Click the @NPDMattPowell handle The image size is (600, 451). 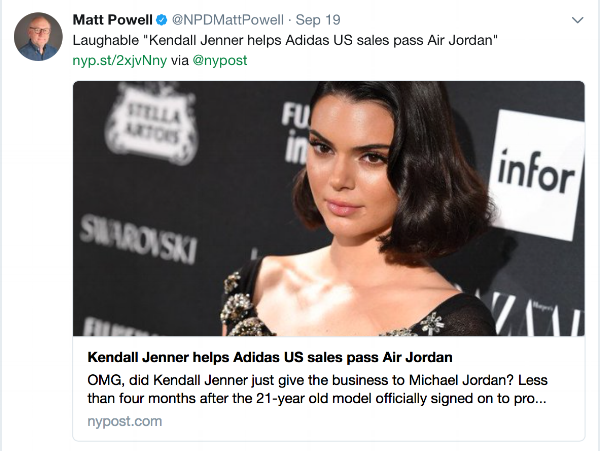pos(228,20)
